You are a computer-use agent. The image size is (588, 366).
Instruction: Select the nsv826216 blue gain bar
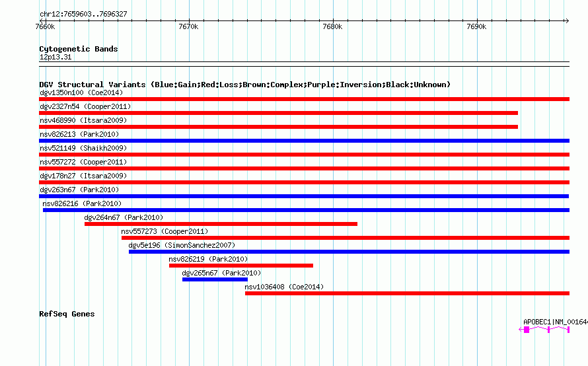point(306,210)
